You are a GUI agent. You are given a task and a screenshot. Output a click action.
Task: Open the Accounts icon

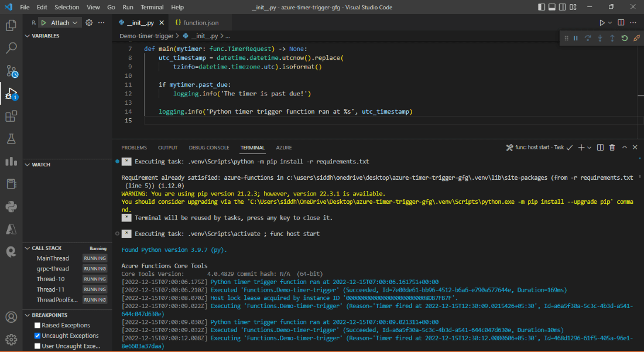click(x=11, y=317)
